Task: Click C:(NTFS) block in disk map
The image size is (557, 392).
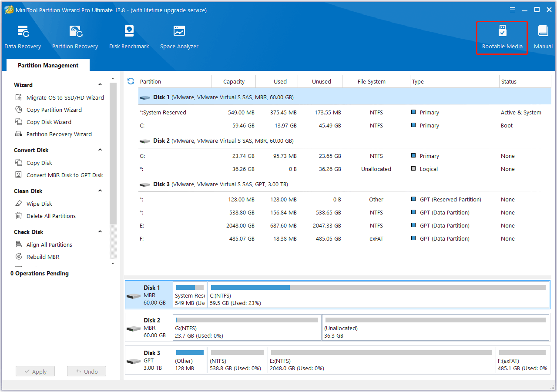Action: coord(378,295)
